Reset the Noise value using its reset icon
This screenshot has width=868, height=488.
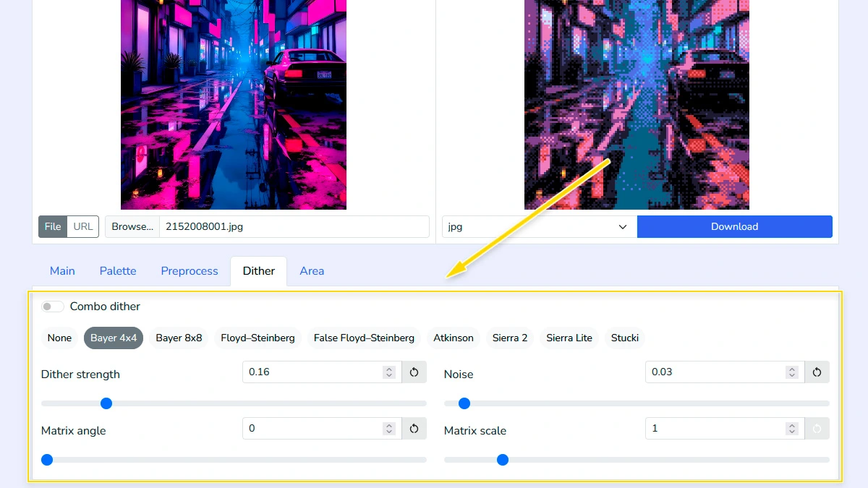point(817,372)
